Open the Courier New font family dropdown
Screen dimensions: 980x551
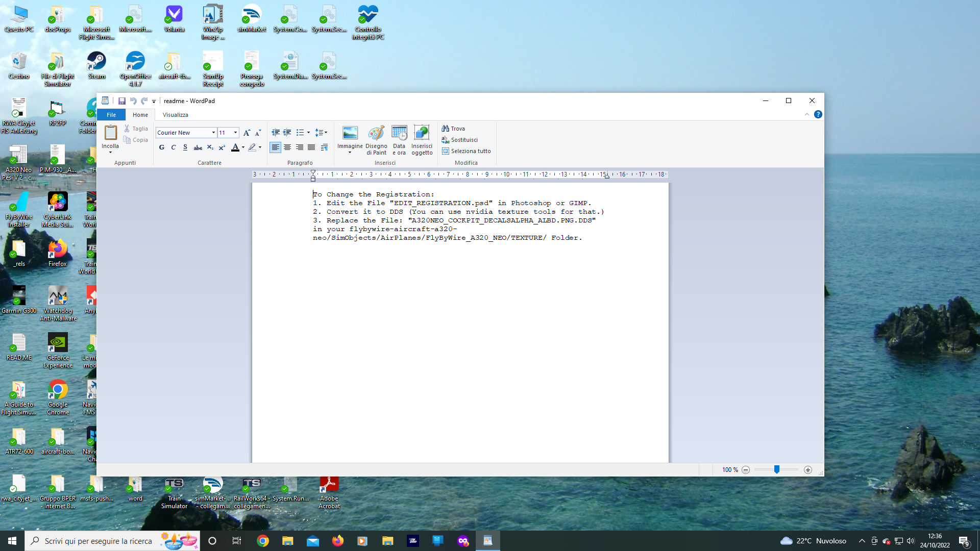213,133
